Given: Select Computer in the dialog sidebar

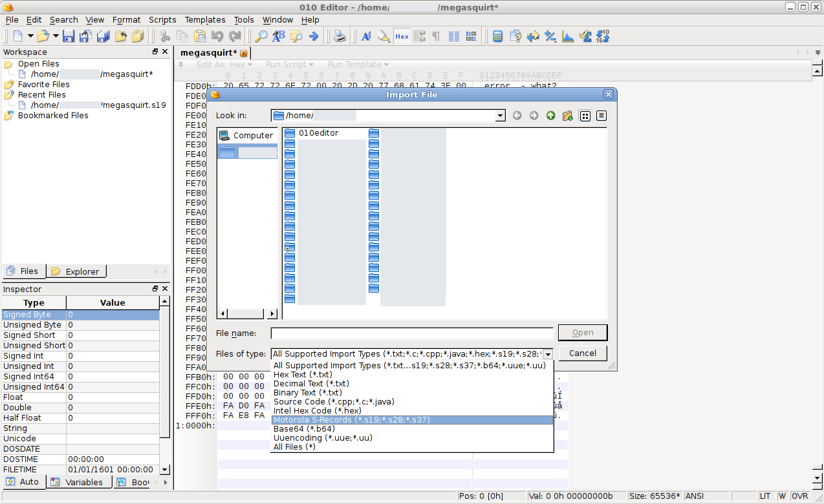Looking at the screenshot, I should 247,136.
